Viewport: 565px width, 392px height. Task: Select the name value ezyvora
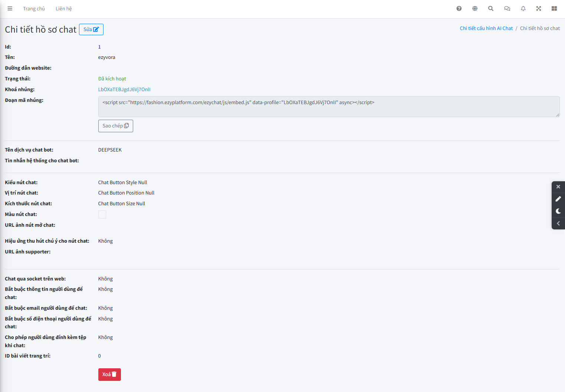pos(107,57)
